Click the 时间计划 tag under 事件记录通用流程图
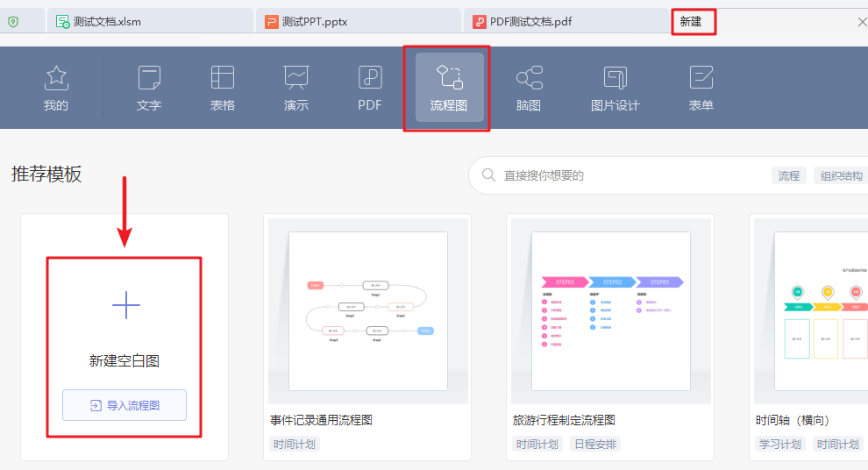The image size is (868, 470). 295,444
